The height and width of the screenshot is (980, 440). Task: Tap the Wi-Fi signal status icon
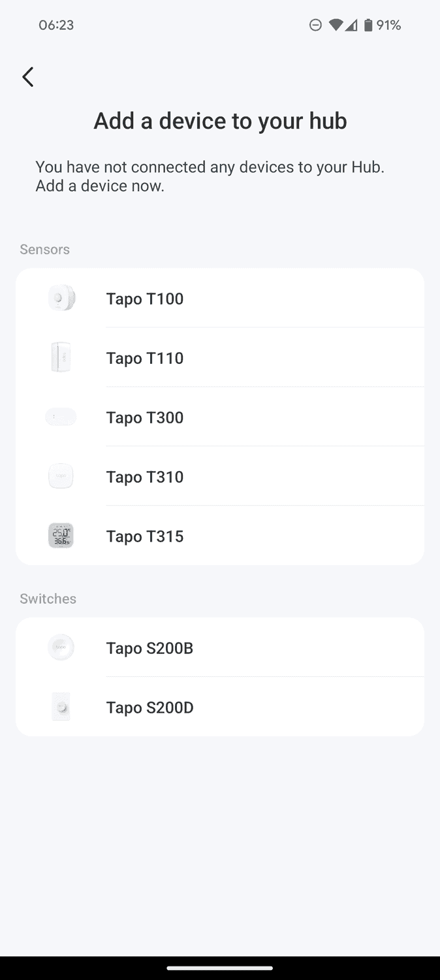336,25
